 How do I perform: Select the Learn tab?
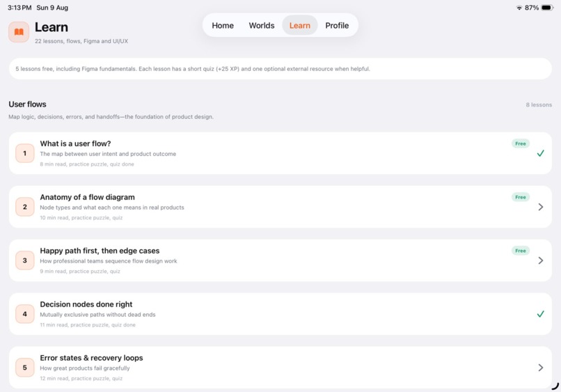(x=300, y=26)
